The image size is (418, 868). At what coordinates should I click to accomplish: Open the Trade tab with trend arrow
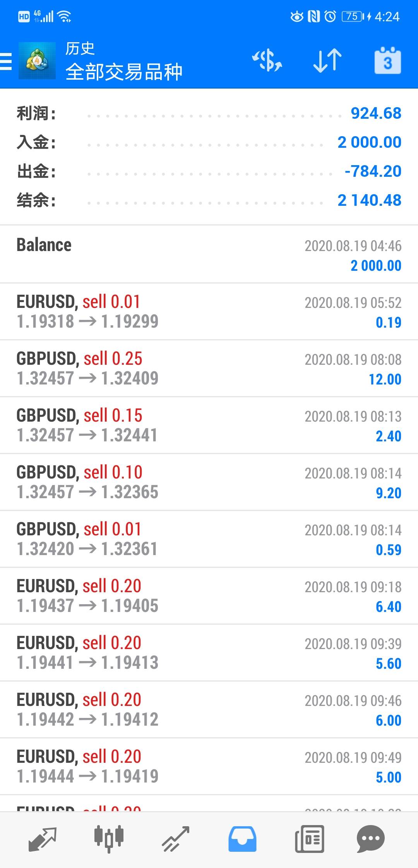[x=176, y=839]
